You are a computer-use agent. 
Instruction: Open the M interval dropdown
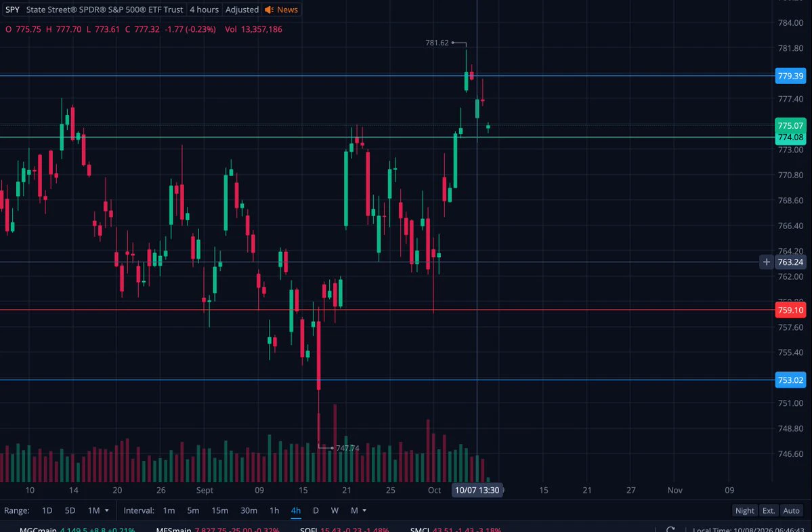coord(358,511)
